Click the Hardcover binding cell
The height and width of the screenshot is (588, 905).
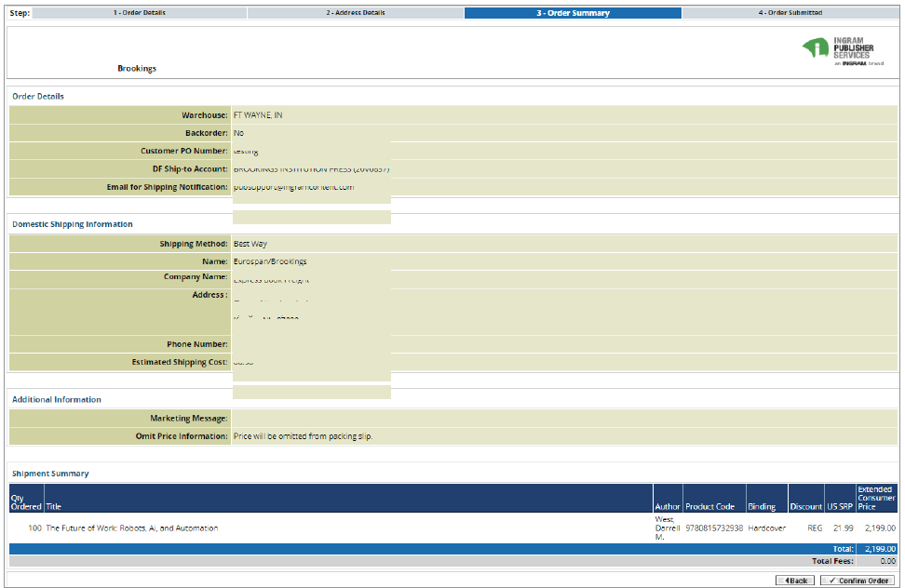766,528
